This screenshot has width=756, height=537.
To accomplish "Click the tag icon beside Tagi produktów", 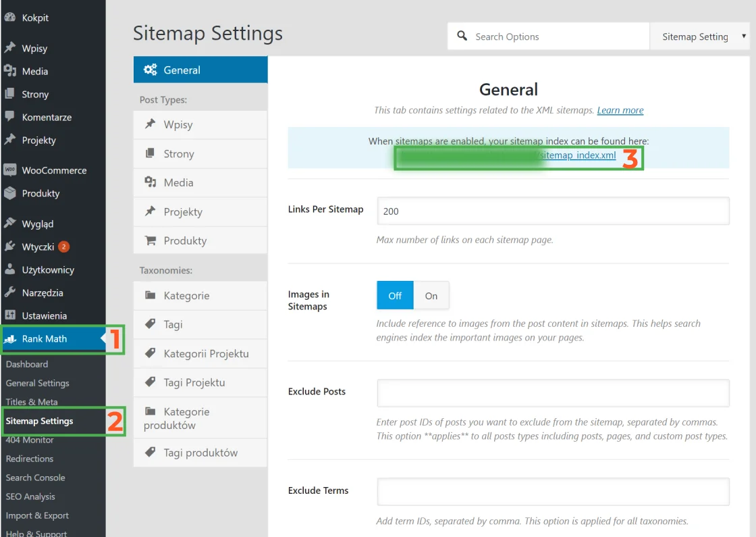I will tap(151, 452).
